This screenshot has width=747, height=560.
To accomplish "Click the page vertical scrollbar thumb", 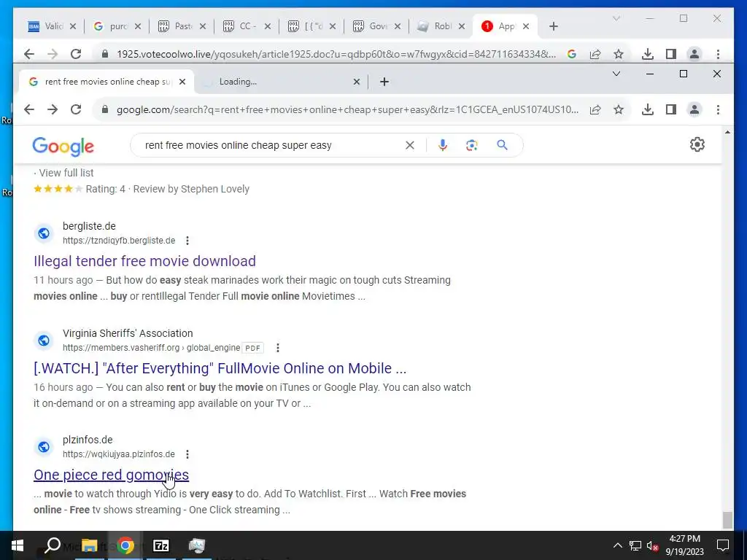I will (727, 520).
